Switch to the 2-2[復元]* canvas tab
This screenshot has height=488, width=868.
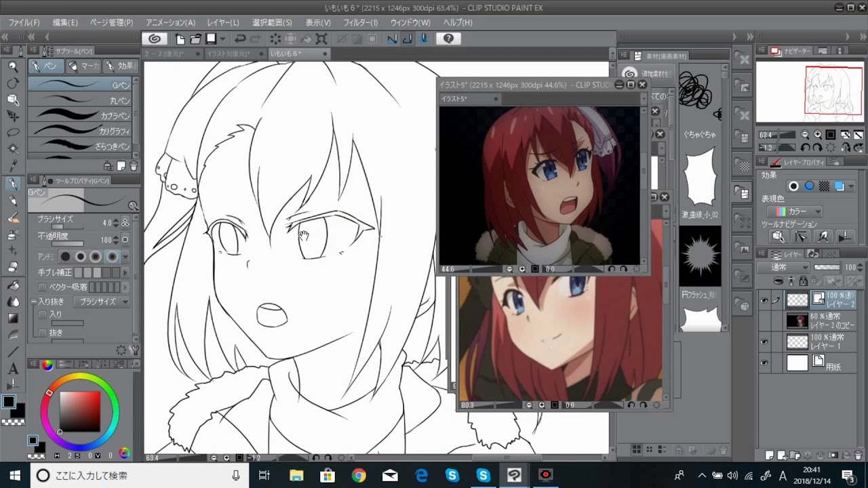pyautogui.click(x=172, y=54)
